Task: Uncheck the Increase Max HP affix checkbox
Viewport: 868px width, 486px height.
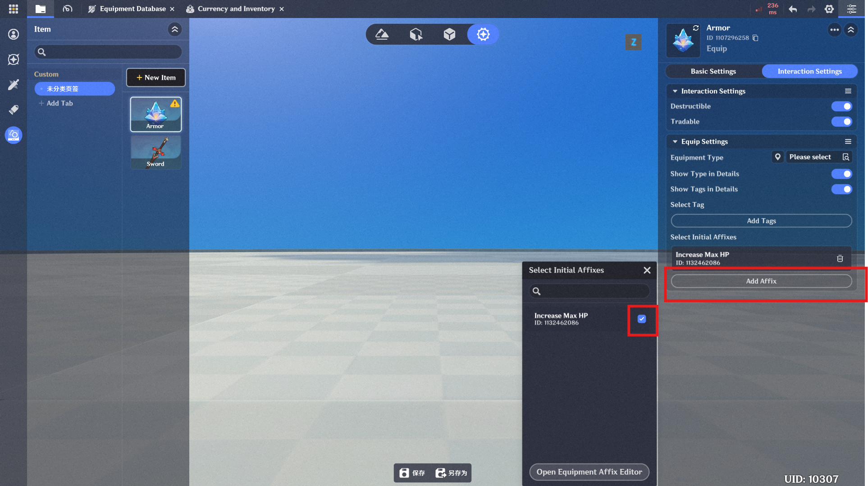Action: 642,319
